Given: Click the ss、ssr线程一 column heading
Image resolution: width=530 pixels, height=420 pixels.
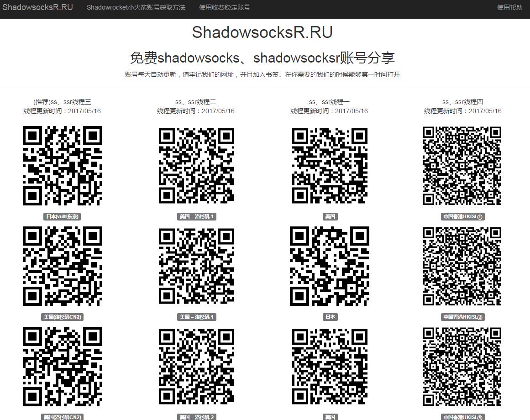Looking at the screenshot, I should point(329,102).
